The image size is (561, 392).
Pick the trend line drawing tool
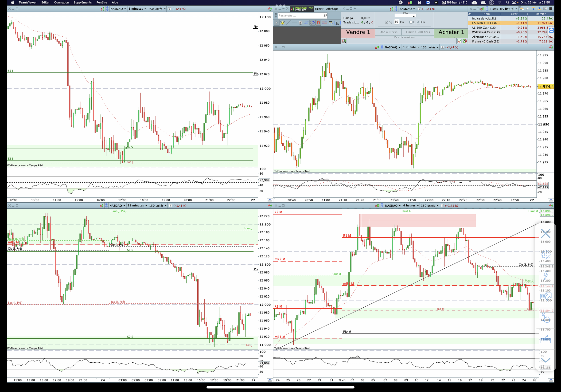click(288, 23)
